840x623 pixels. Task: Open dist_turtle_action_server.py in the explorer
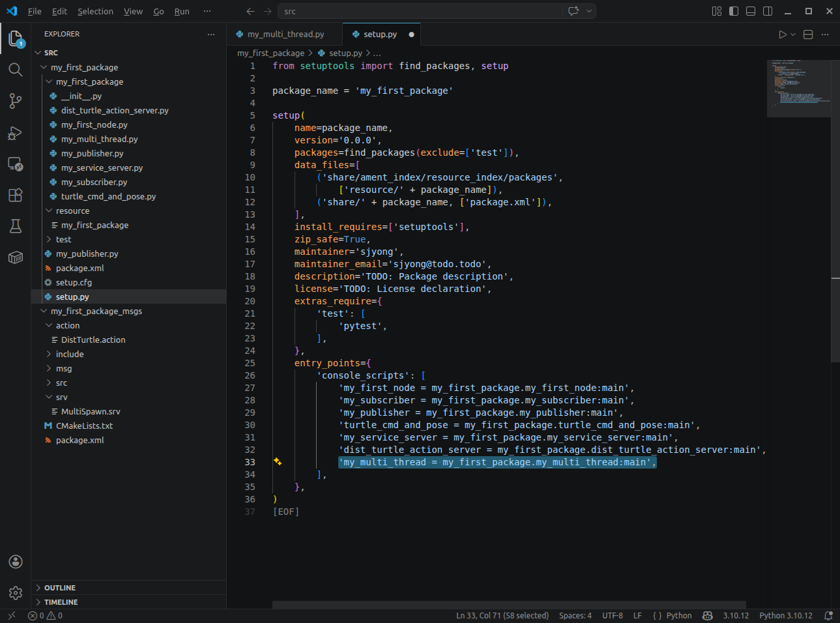pos(128,110)
